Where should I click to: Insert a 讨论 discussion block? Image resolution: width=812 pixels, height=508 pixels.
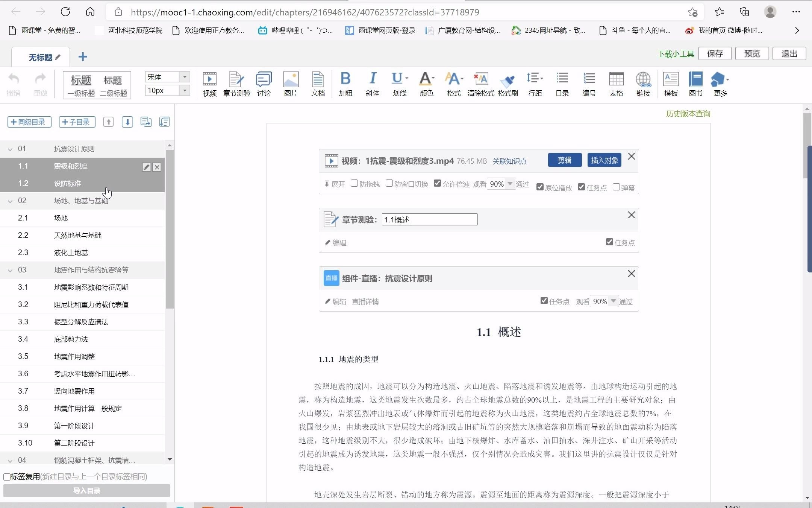[x=264, y=84]
